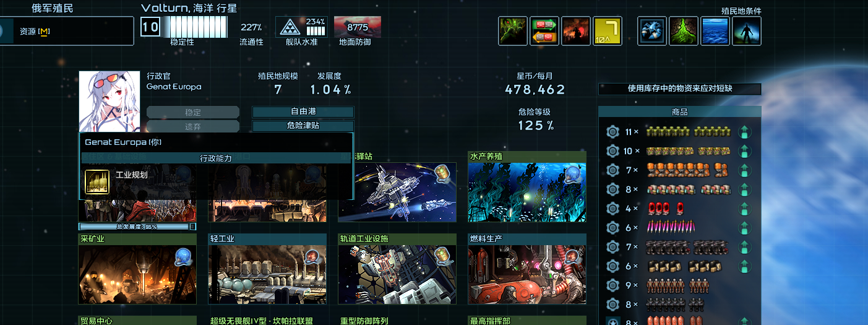Click the stability bar meter
868x325 pixels.
point(194,27)
